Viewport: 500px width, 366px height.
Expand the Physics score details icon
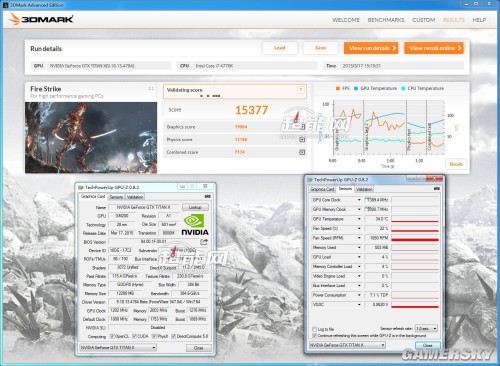(x=302, y=140)
